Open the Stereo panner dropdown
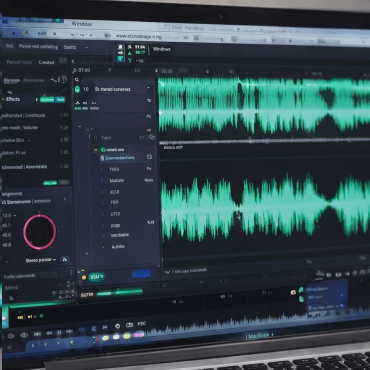This screenshot has height=370, width=370. (x=41, y=260)
